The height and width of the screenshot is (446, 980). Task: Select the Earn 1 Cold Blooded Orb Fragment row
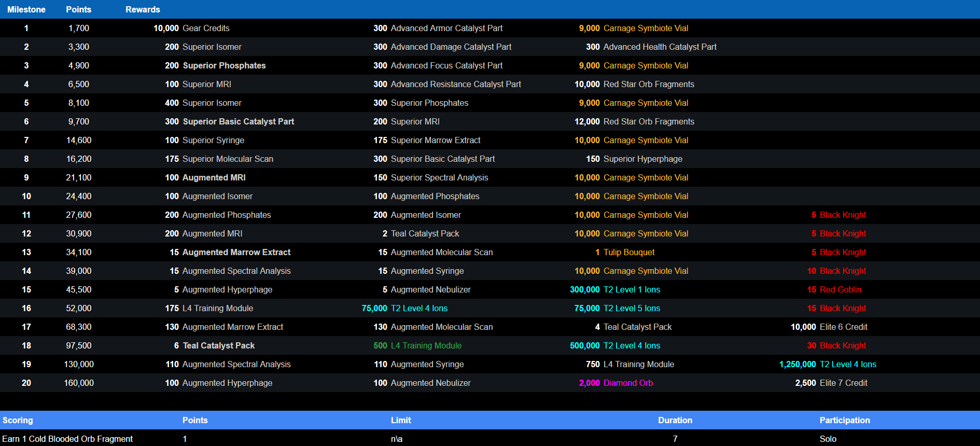pos(67,439)
